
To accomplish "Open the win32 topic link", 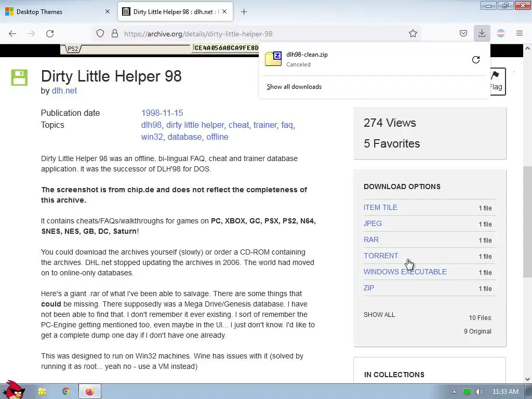I will click(x=152, y=137).
